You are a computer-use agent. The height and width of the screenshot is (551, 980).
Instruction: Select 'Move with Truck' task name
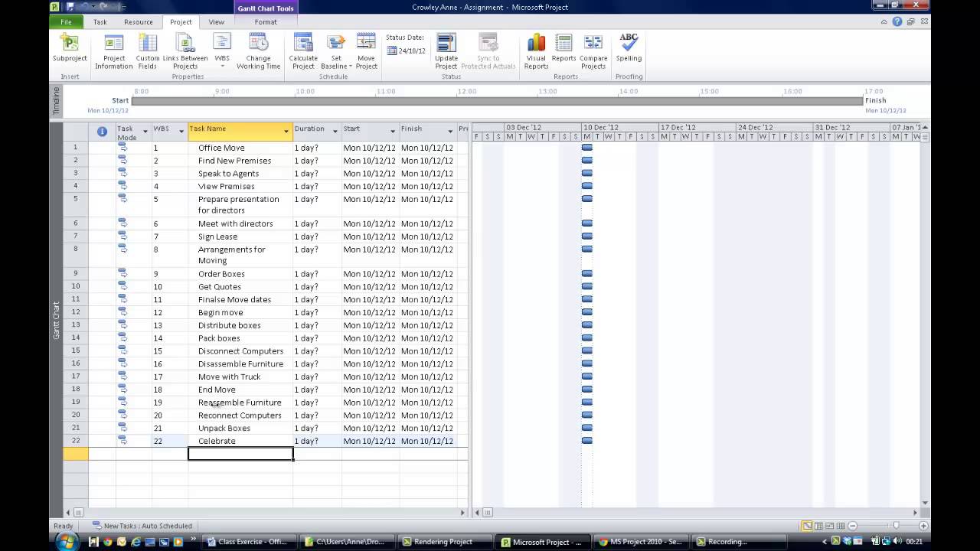coord(230,377)
